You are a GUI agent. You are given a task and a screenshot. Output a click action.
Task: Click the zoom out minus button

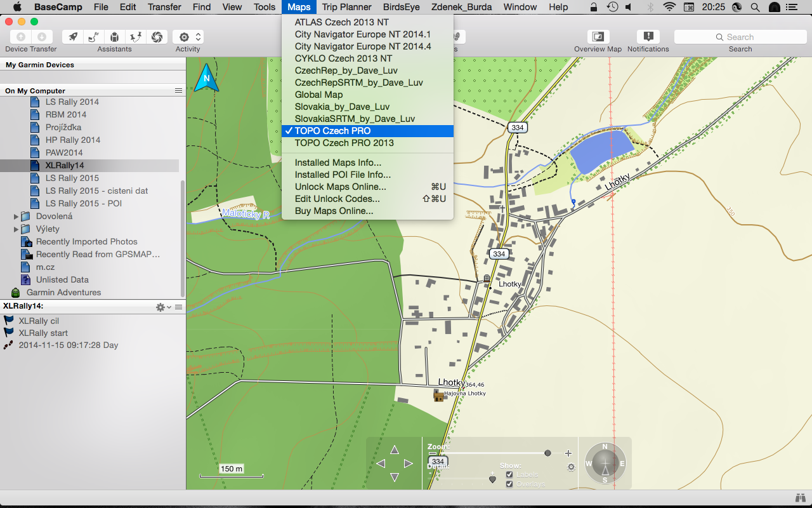432,453
